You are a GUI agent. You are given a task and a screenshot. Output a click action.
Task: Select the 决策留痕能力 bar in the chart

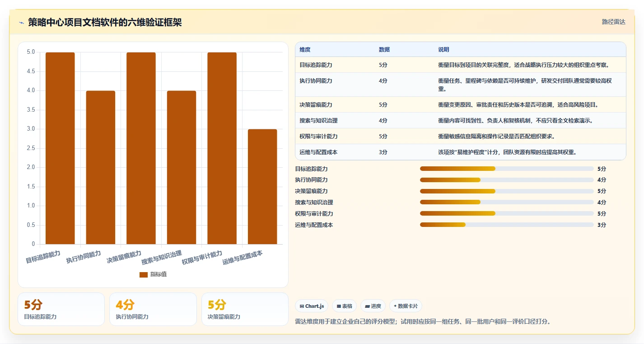coord(141,148)
